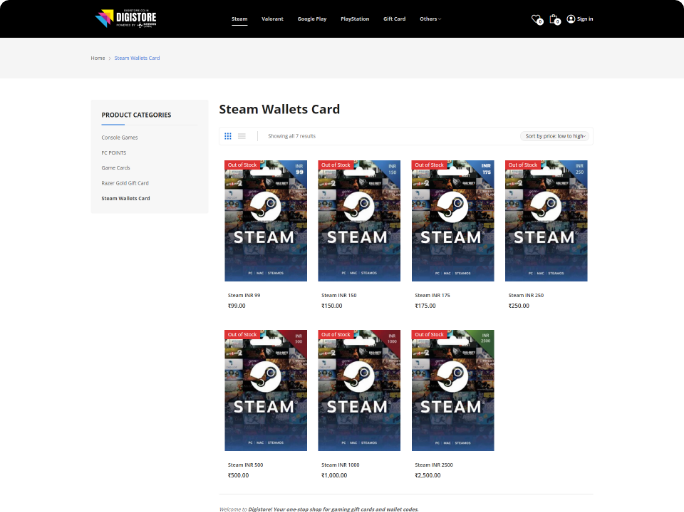This screenshot has height=512, width=684.
Task: Open Steam INR 175 card image
Action: click(453, 221)
